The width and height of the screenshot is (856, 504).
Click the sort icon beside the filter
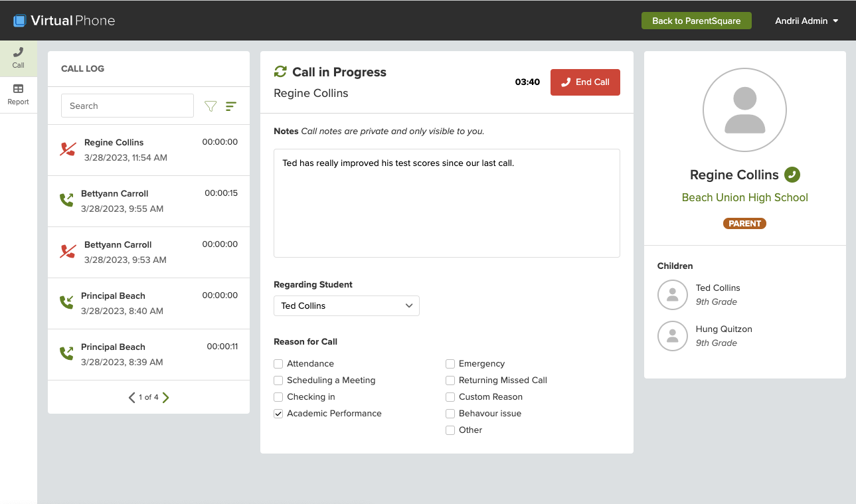point(231,106)
